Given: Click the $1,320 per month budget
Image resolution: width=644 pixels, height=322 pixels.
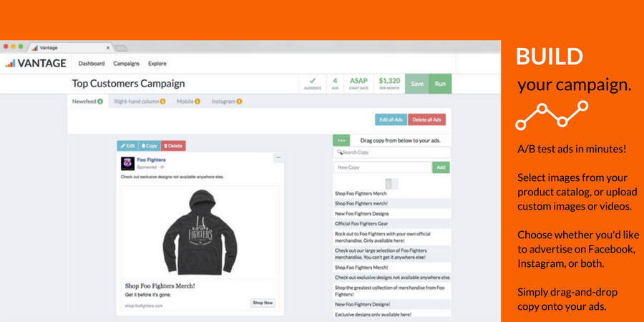Looking at the screenshot, I should pyautogui.click(x=389, y=84).
